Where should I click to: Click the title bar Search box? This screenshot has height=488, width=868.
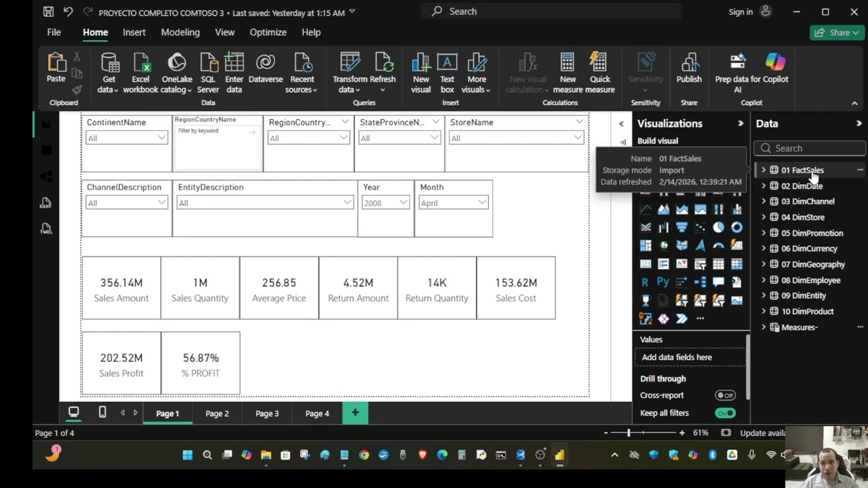(x=551, y=12)
